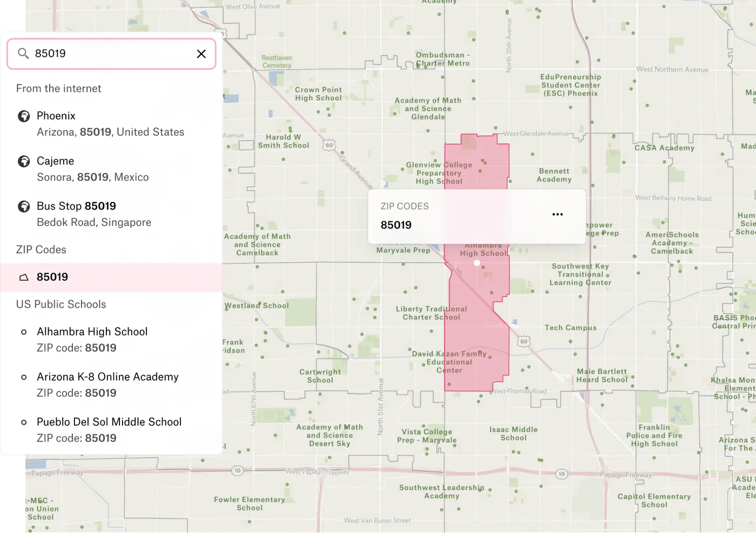Click the globe icon beside Cajeme
Screen dimensions: 756x533
(x=24, y=161)
